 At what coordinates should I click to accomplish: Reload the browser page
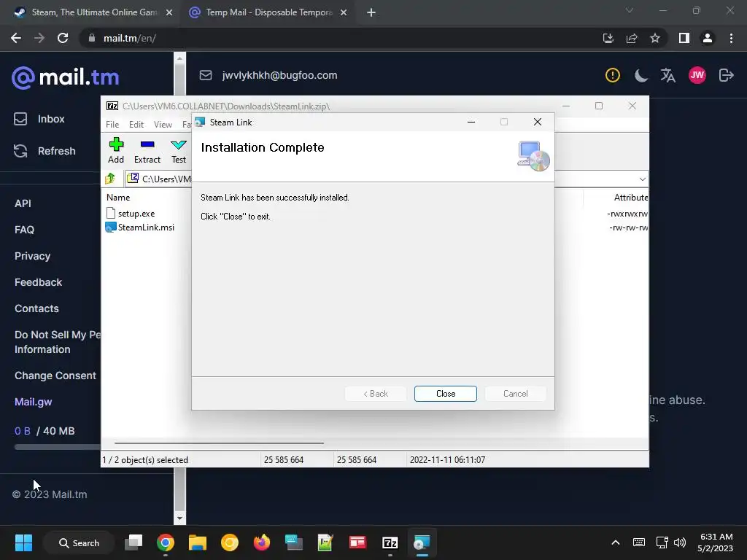tap(63, 38)
